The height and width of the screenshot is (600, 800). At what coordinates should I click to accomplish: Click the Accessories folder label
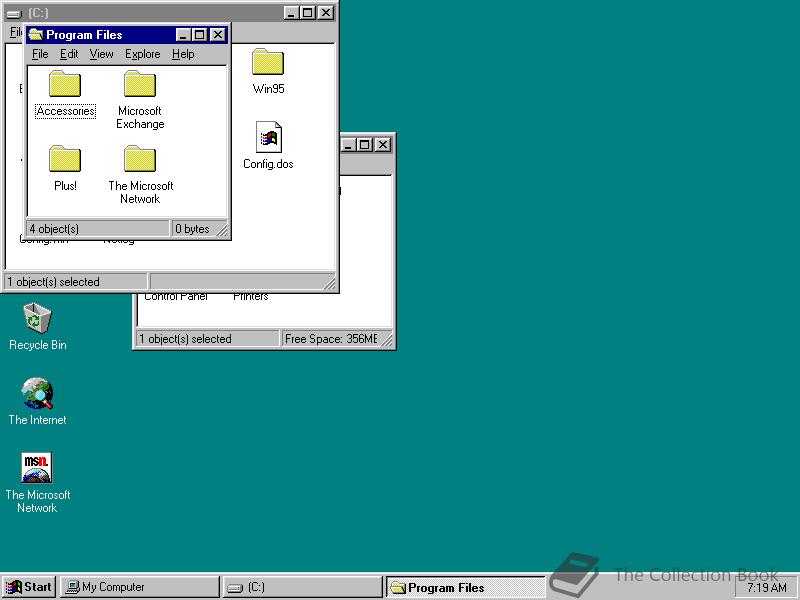pos(65,111)
